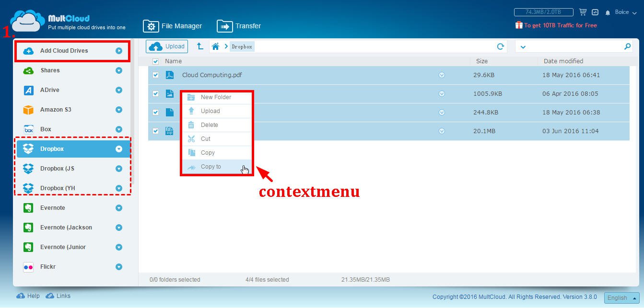The width and height of the screenshot is (644, 308).
Task: Choose Cut in context menu
Action: point(217,139)
